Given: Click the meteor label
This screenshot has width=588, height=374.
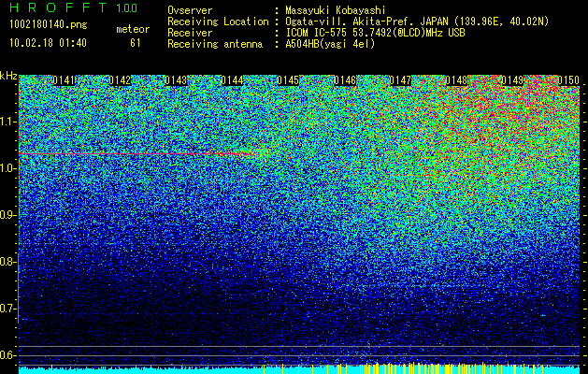Looking at the screenshot, I should tap(133, 29).
